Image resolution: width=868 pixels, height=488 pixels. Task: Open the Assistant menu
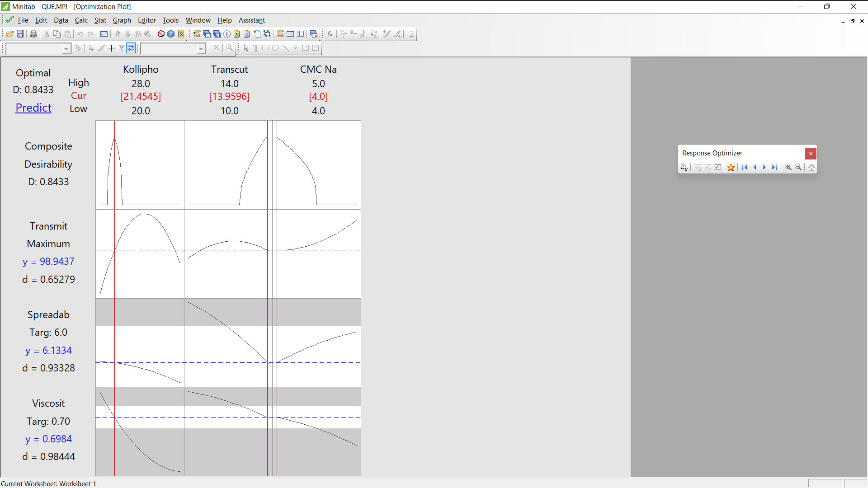click(x=251, y=20)
